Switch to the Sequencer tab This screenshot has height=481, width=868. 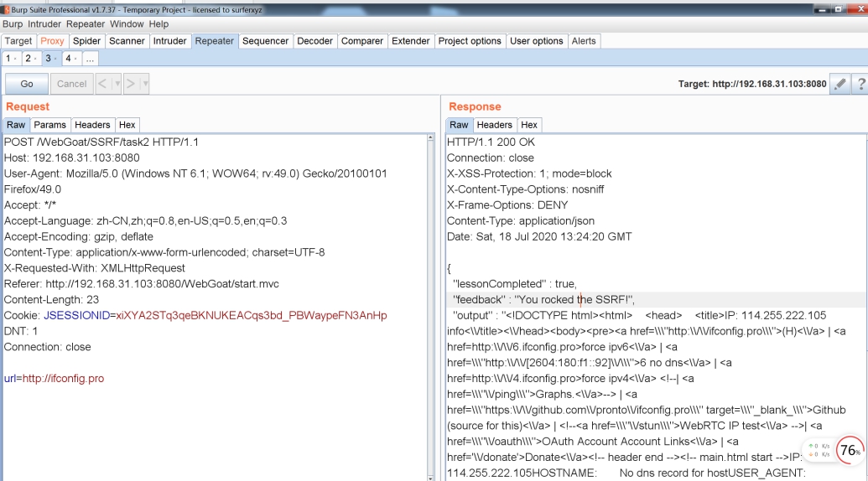265,41
